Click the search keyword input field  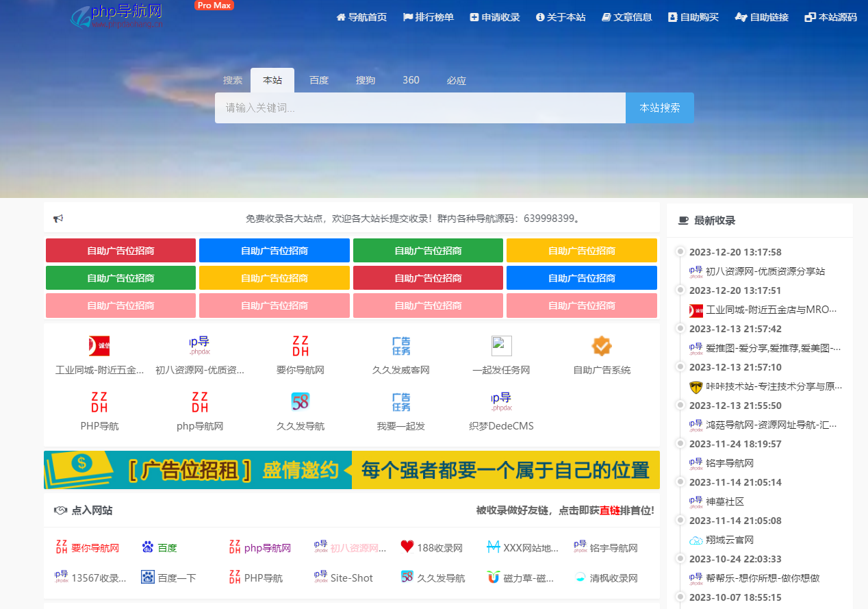click(x=420, y=108)
